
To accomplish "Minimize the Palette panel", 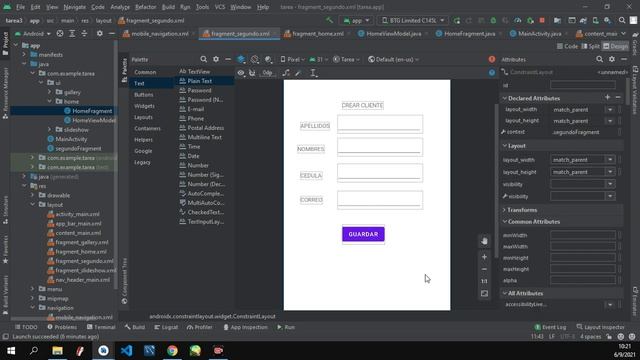I will [228, 60].
